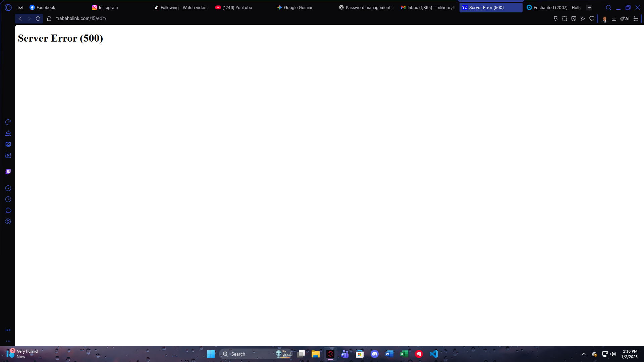Show hidden system tray icons chevron
The width and height of the screenshot is (644, 362).
584,354
